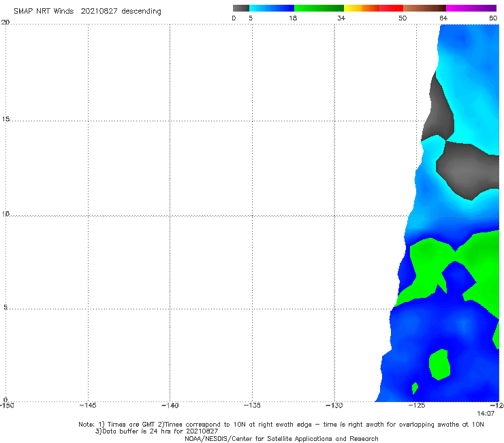The height and width of the screenshot is (443, 504).
Task: Click the longitude axis label '-135'
Action: coord(252,406)
